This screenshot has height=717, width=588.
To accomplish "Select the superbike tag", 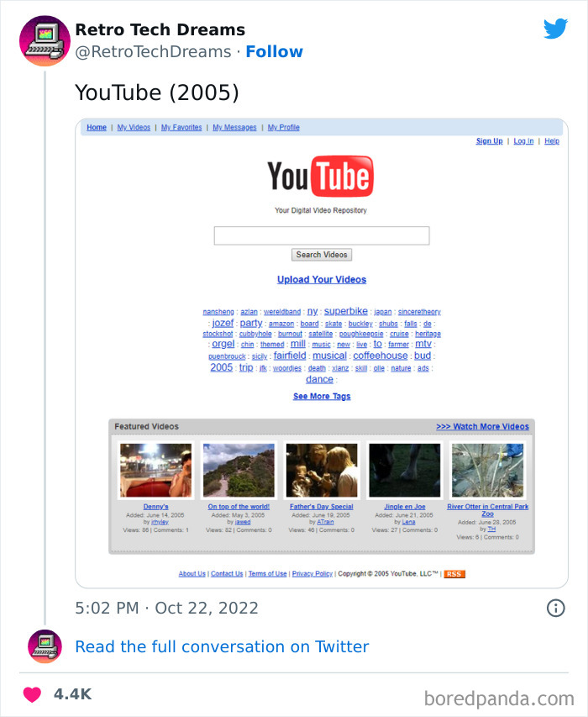I will (346, 311).
